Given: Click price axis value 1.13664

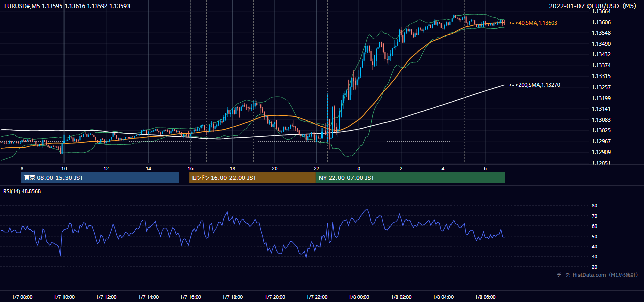Looking at the screenshot, I should coord(601,12).
